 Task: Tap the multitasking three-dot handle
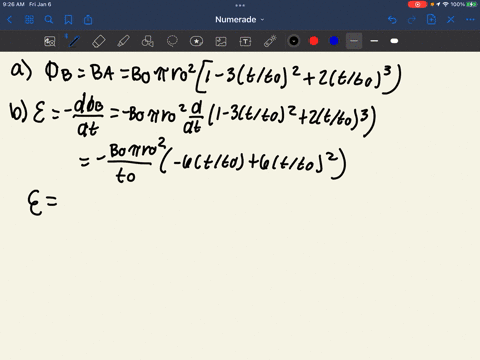(240, 5)
